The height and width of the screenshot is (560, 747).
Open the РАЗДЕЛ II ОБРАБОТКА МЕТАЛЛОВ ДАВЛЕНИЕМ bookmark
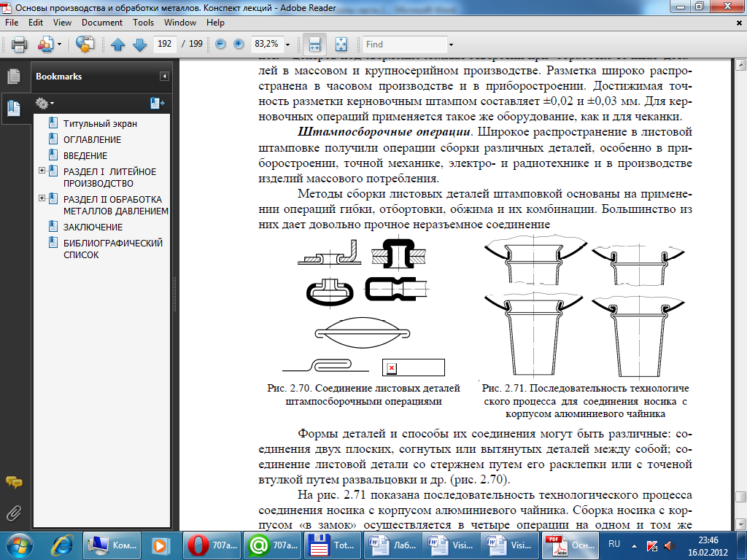pyautogui.click(x=116, y=205)
